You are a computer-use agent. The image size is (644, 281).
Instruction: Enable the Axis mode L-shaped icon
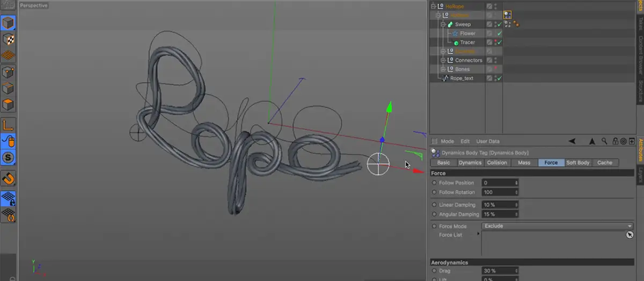tap(9, 126)
